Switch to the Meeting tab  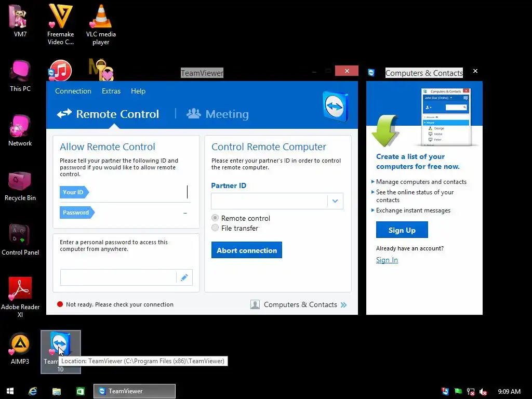[x=218, y=114]
